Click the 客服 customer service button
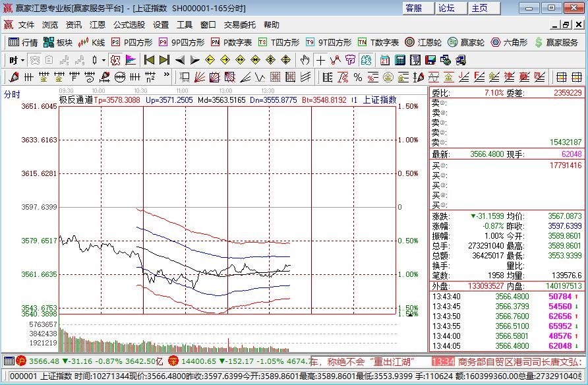Viewport: 588px width, 385px height. click(416, 7)
